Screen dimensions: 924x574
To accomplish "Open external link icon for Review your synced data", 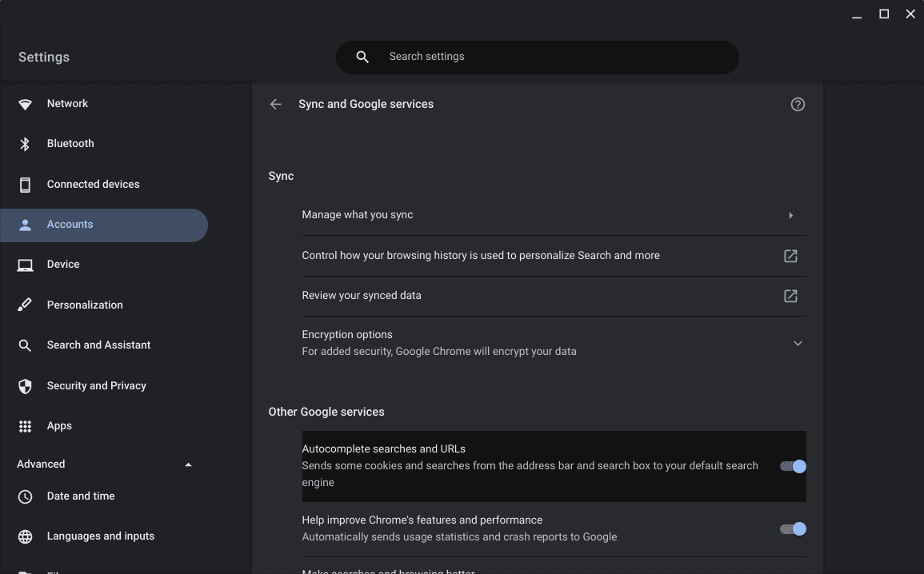I will [790, 296].
